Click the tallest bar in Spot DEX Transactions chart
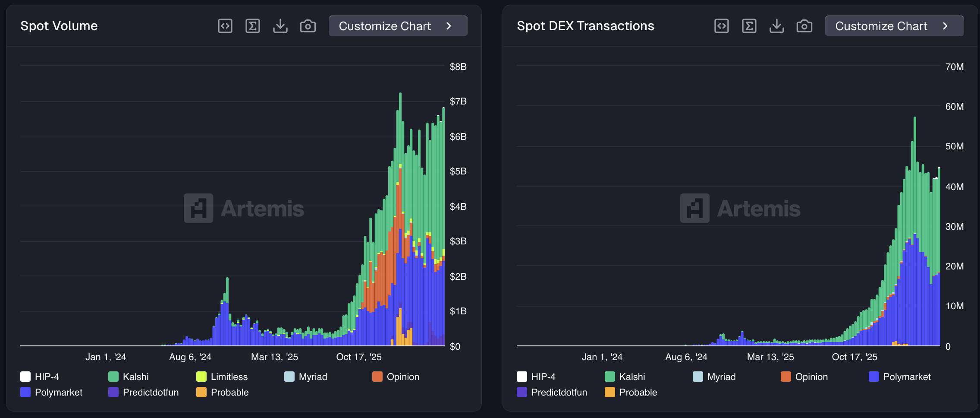Viewport: 980px width, 418px height. [x=915, y=231]
